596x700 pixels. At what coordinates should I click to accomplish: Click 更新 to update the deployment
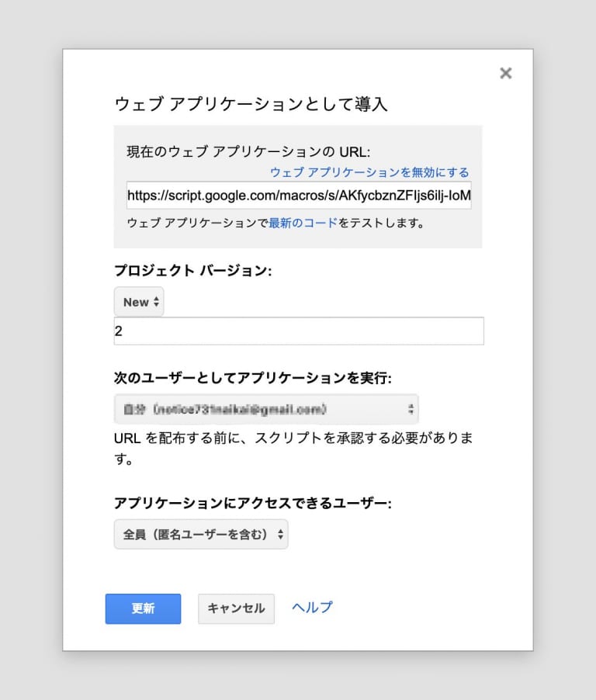point(143,608)
